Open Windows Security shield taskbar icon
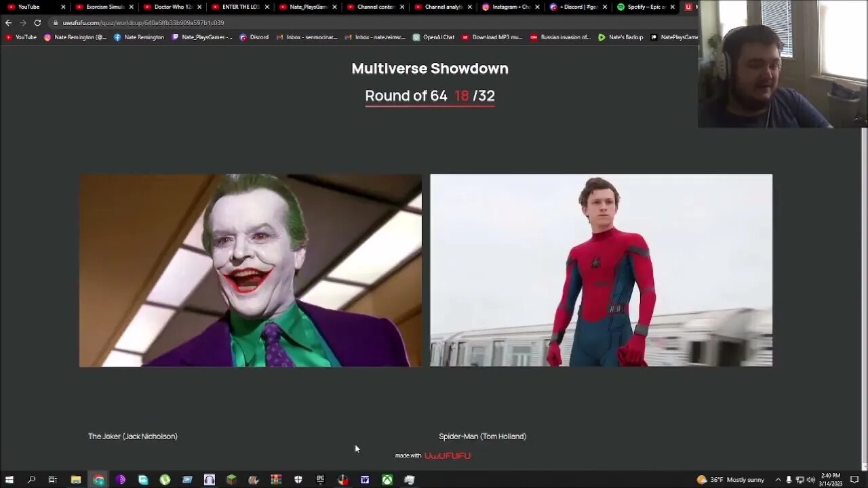 (298, 480)
